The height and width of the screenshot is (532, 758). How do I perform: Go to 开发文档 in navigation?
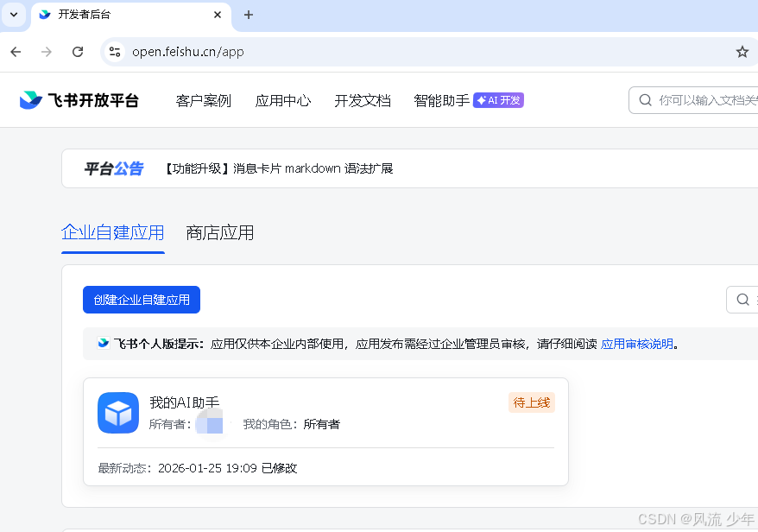pos(363,100)
